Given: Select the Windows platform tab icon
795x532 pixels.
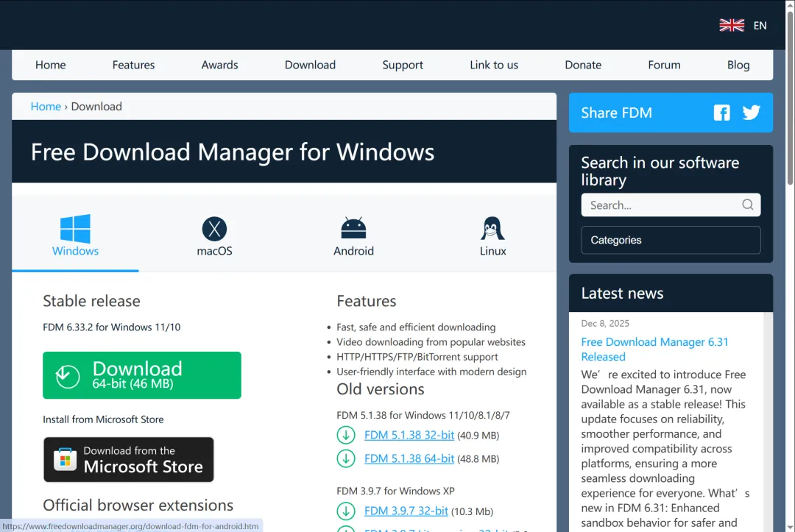Looking at the screenshot, I should [x=76, y=229].
